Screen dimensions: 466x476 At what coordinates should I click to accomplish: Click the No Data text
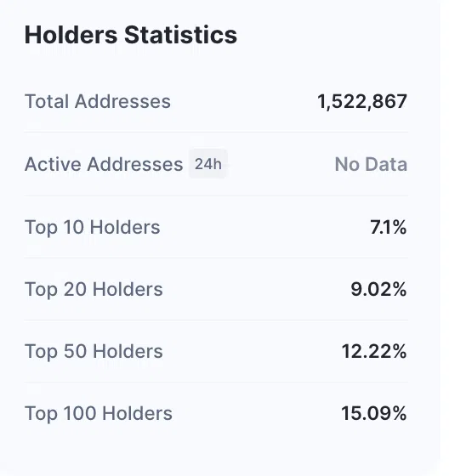[x=371, y=164]
